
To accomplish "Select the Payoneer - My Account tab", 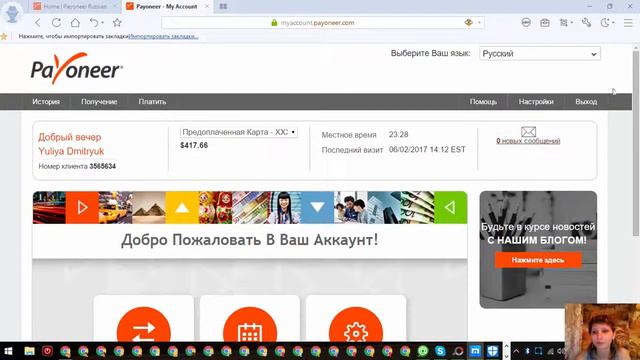I will 167,7.
